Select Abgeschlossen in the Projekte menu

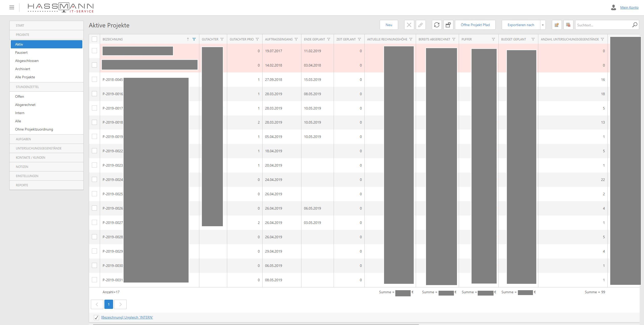click(x=27, y=61)
